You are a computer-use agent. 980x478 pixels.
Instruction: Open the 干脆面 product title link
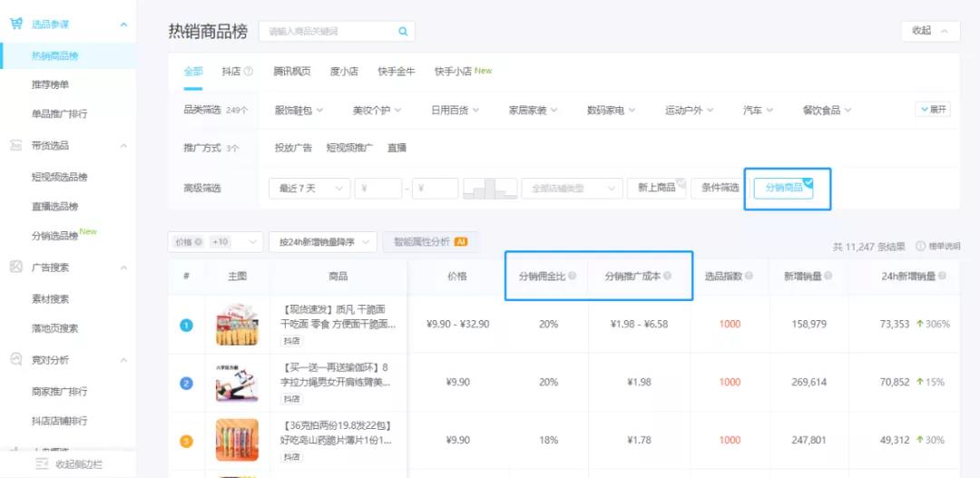tap(338, 317)
